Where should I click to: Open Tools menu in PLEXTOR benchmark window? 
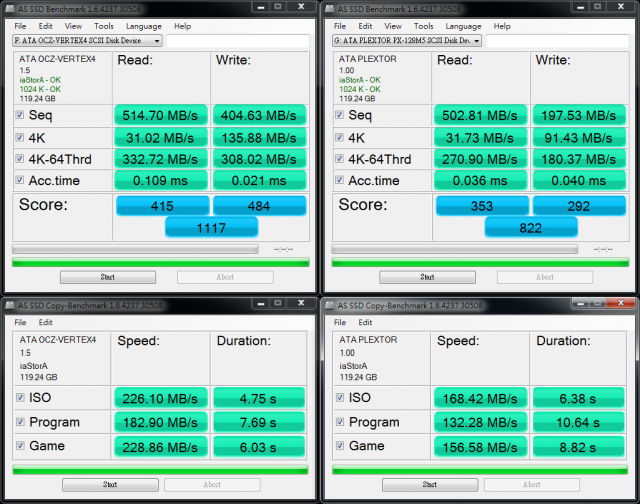[x=423, y=26]
